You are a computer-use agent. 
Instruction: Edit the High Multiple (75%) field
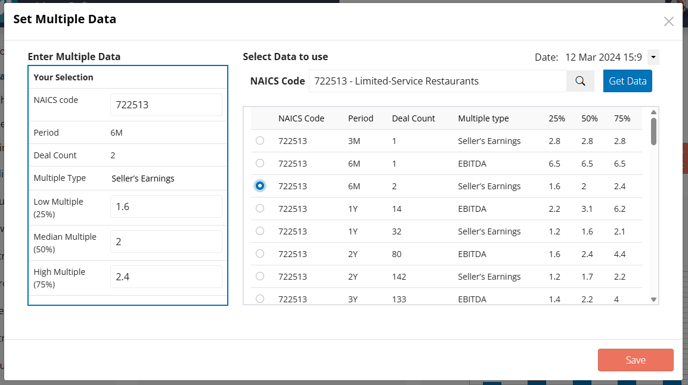[x=166, y=277]
